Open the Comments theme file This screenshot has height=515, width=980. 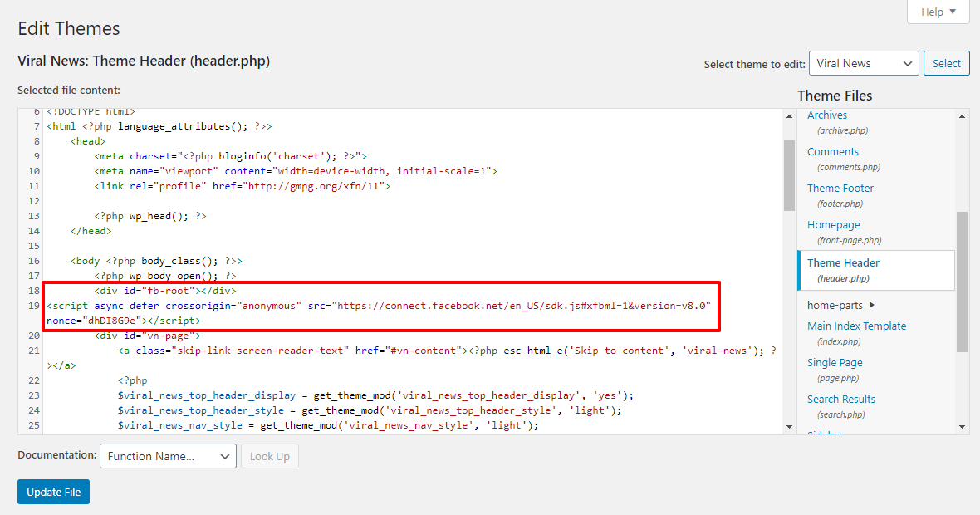tap(832, 152)
